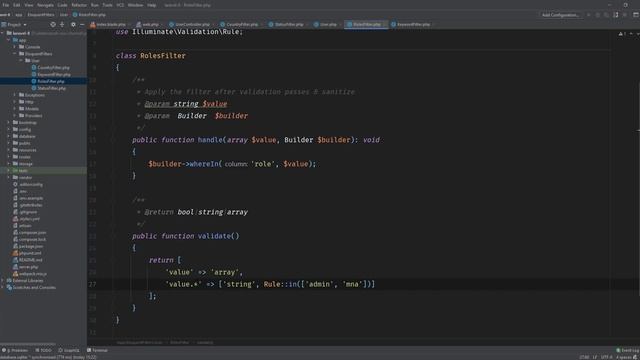
Task: Hide the Project tool window
Action: pyautogui.click(x=82, y=24)
